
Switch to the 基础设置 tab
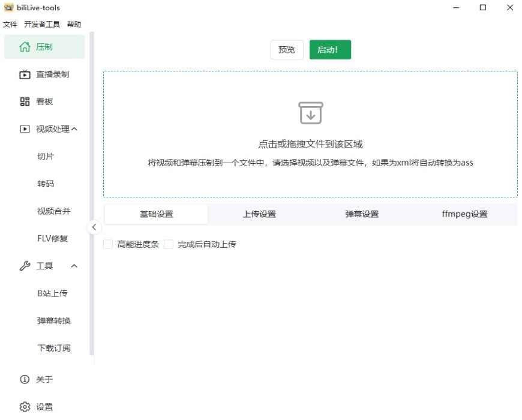(156, 214)
